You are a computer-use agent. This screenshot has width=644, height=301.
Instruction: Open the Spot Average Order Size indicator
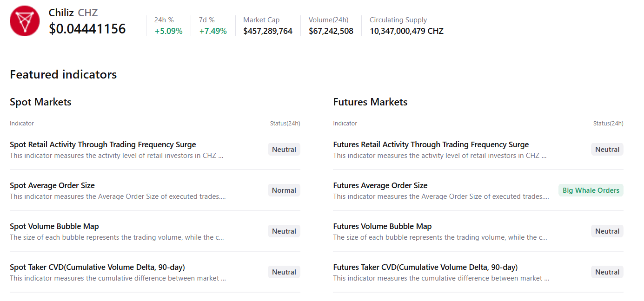tap(52, 185)
